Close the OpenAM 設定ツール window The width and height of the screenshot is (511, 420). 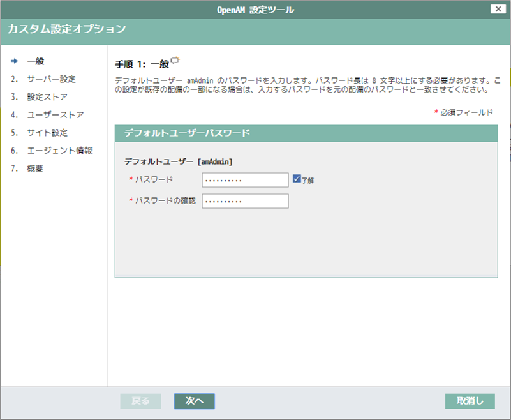(x=498, y=8)
